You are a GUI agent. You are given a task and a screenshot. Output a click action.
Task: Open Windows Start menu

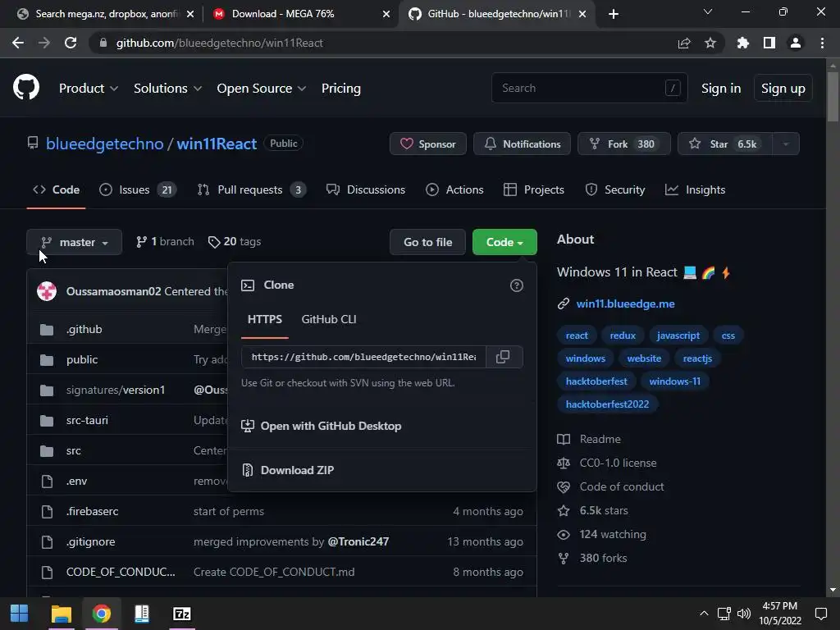click(x=20, y=614)
